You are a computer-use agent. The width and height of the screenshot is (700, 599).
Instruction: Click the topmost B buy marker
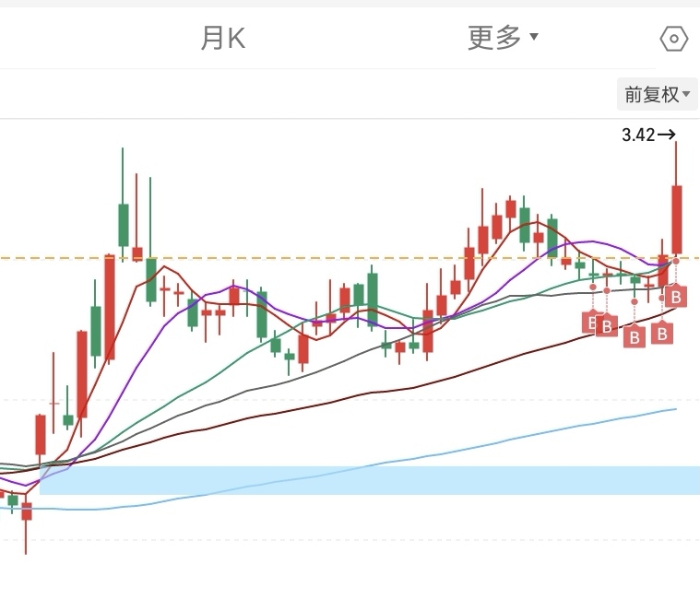point(675,297)
